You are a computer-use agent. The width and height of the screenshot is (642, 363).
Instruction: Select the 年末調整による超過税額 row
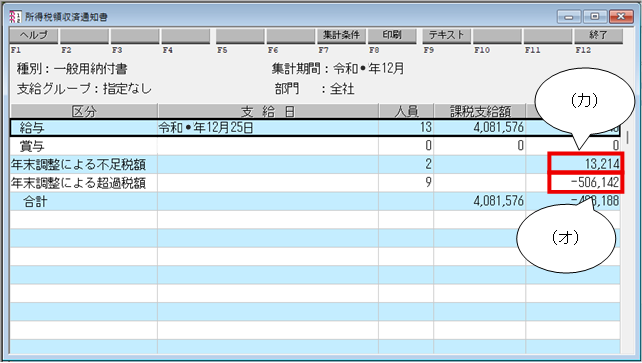tap(315, 183)
